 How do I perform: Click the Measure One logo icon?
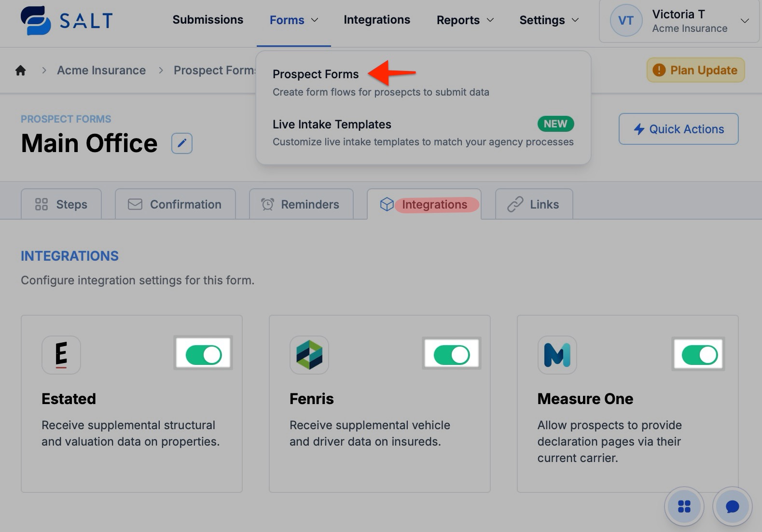557,355
